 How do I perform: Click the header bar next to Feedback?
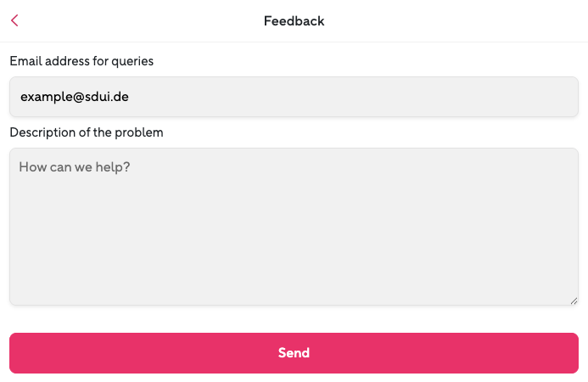point(441,20)
